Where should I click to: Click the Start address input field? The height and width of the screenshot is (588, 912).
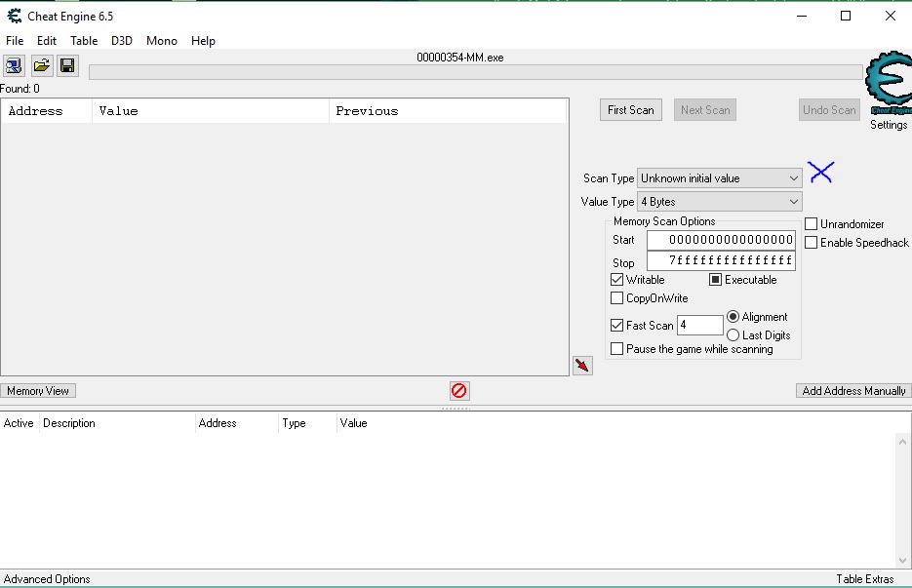click(721, 240)
